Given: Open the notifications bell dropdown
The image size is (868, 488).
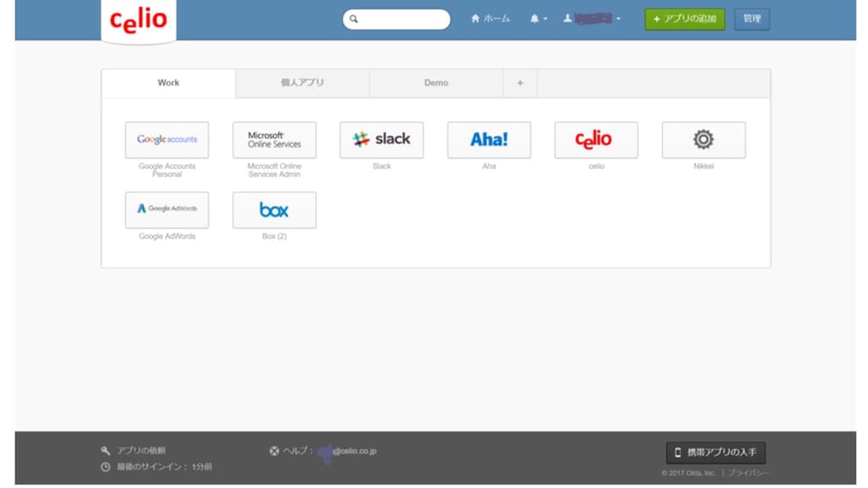Looking at the screenshot, I should (538, 19).
